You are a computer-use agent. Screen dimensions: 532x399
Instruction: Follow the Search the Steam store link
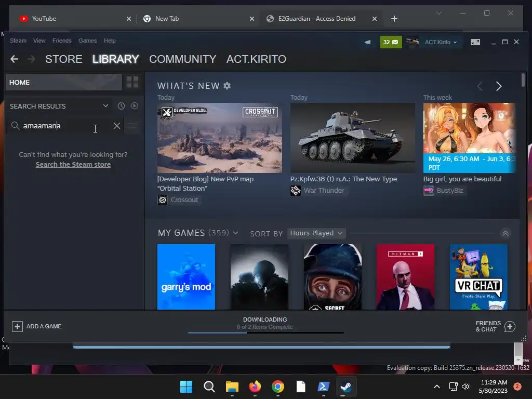point(73,165)
